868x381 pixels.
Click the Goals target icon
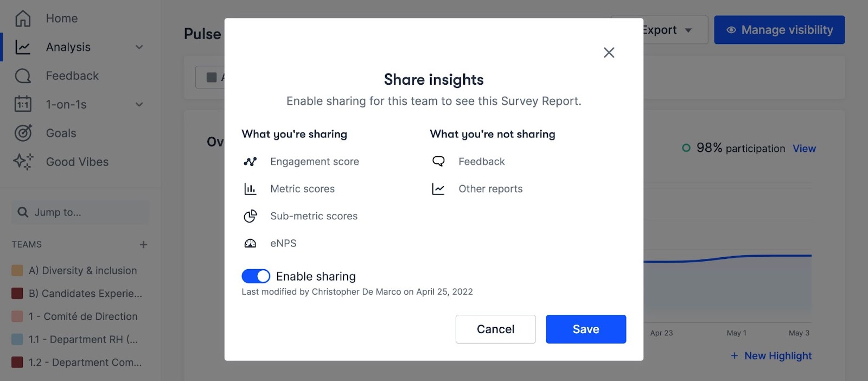(x=23, y=133)
